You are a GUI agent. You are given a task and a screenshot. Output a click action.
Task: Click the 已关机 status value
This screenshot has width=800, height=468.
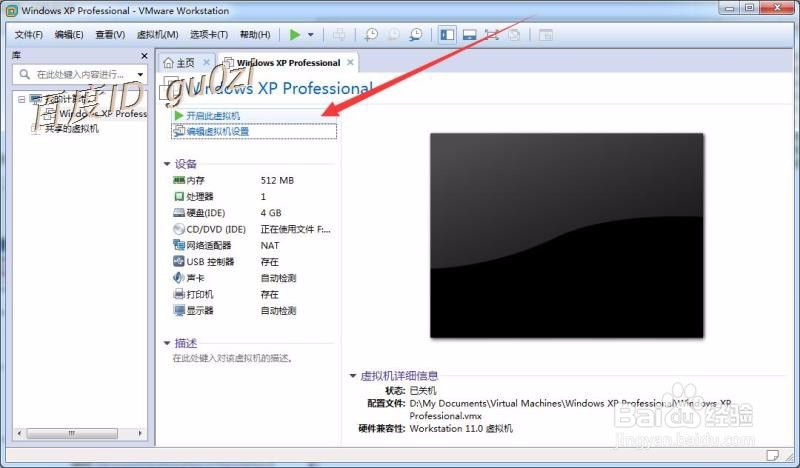tap(423, 390)
